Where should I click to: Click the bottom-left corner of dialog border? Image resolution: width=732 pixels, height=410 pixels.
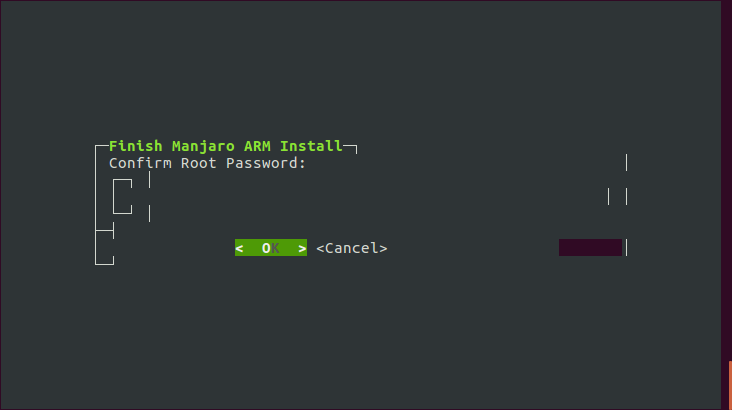104,260
